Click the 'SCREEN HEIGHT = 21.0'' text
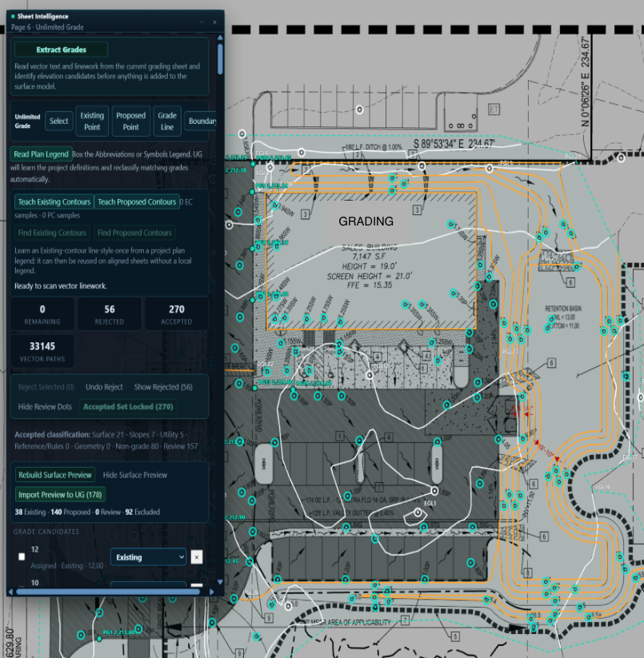The width and height of the screenshot is (644, 658). pyautogui.click(x=370, y=276)
